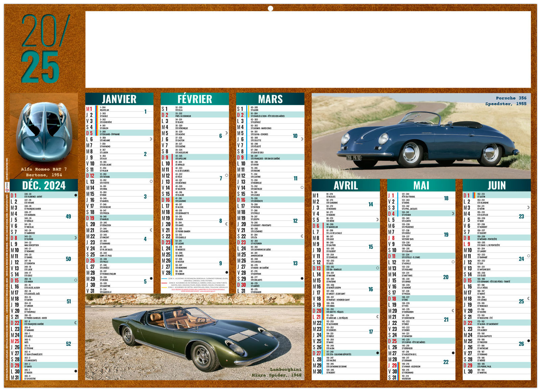Viewport: 541px width, 392px height.
Task: Click week number 14 in Avril
Action: point(371,204)
